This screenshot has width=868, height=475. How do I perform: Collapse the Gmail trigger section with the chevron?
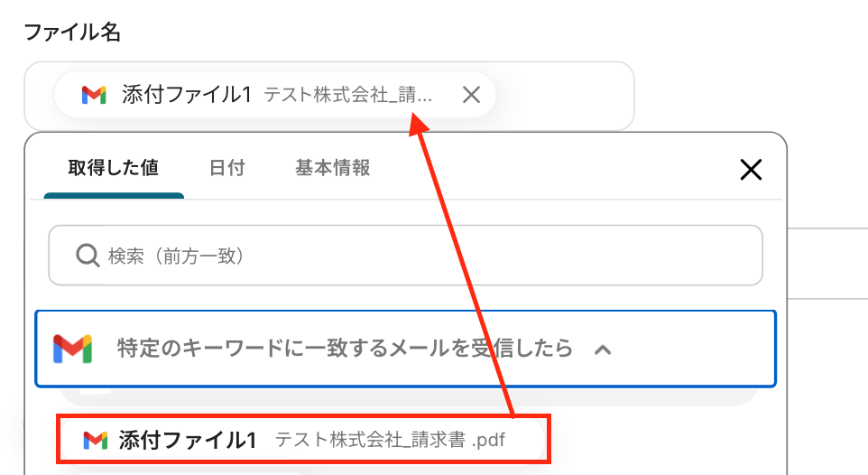[603, 349]
